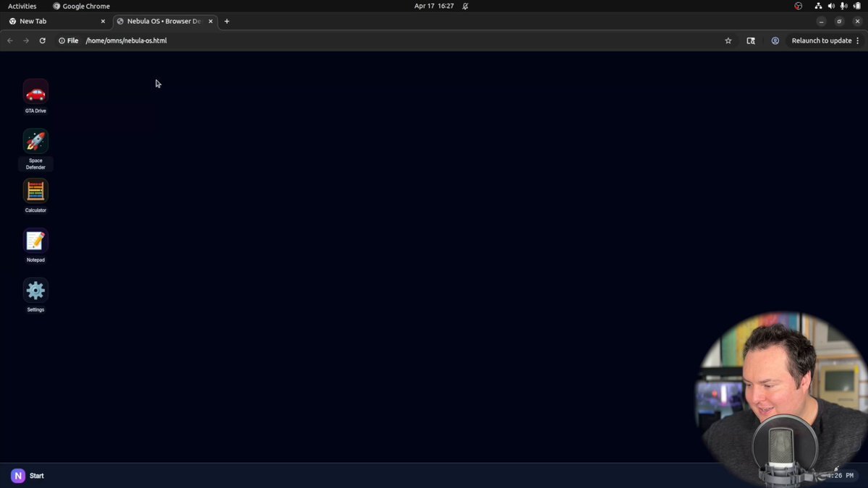Switch to the New Tab browser tab
Viewport: 868px width, 488px height.
tap(51, 21)
